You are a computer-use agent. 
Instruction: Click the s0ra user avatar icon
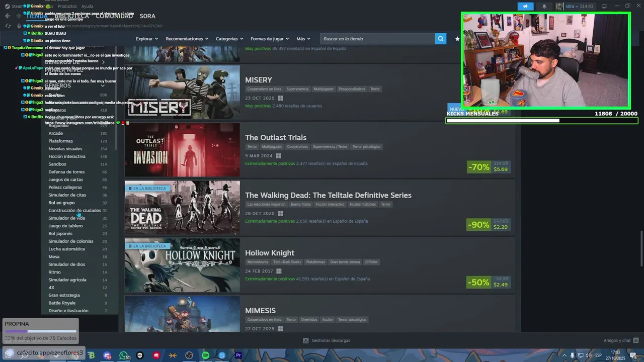(559, 7)
